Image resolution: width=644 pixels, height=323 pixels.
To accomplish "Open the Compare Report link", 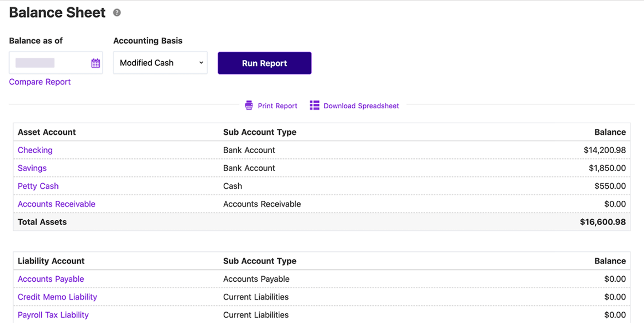I will (40, 82).
